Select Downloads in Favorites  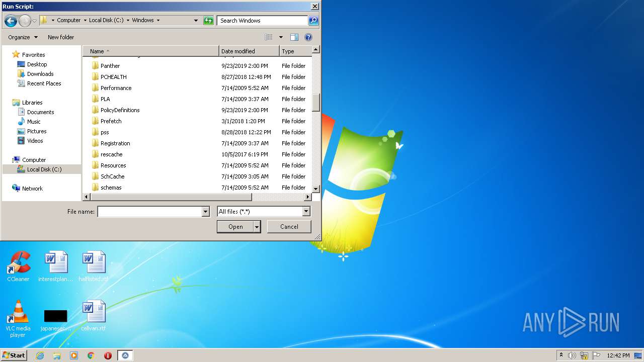click(40, 74)
